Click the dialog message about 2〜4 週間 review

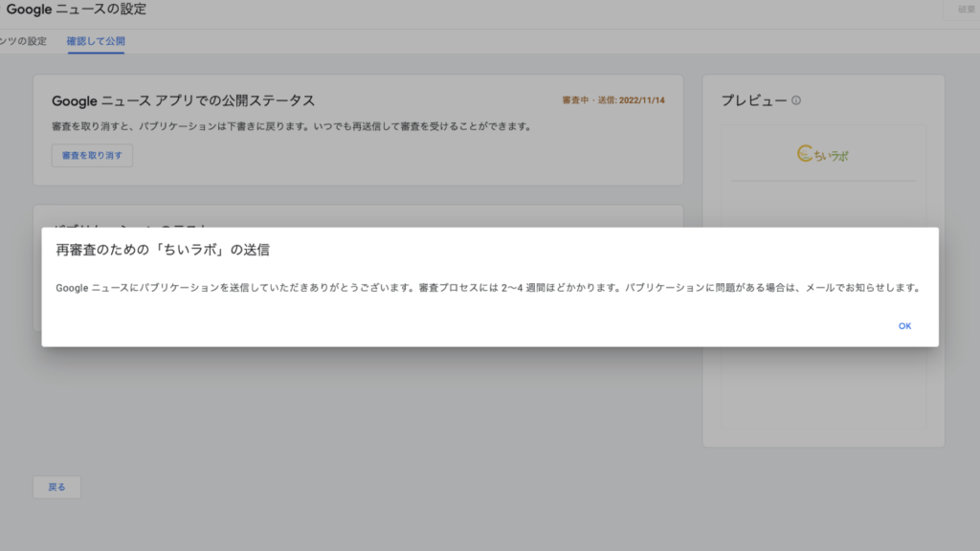pyautogui.click(x=488, y=288)
